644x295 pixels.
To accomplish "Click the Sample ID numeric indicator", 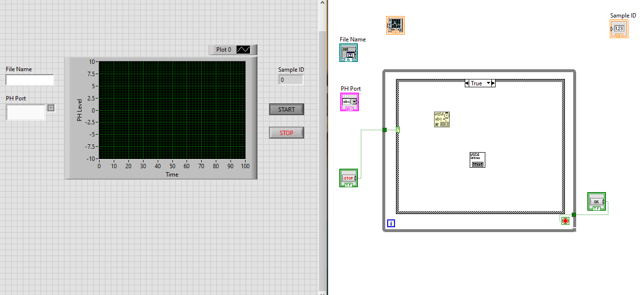I will [x=291, y=79].
